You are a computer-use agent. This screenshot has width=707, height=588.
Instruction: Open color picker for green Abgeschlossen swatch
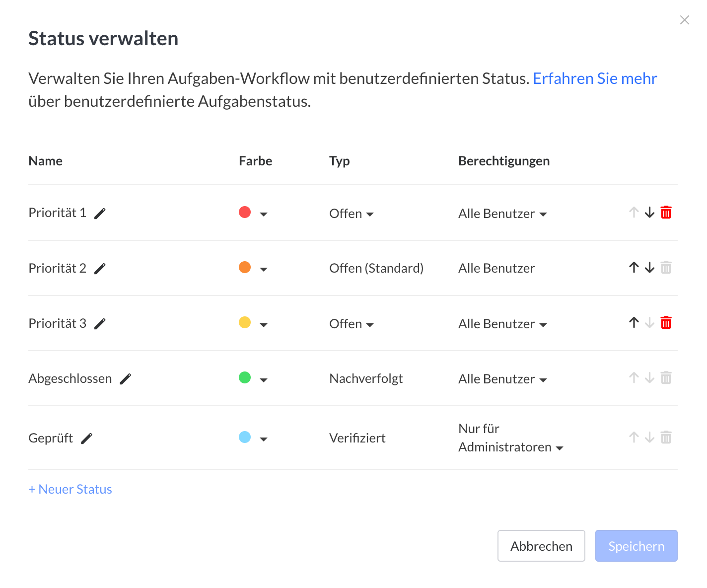[x=253, y=378]
